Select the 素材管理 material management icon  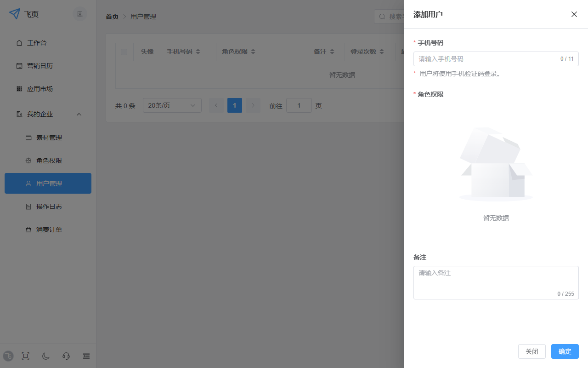(29, 137)
